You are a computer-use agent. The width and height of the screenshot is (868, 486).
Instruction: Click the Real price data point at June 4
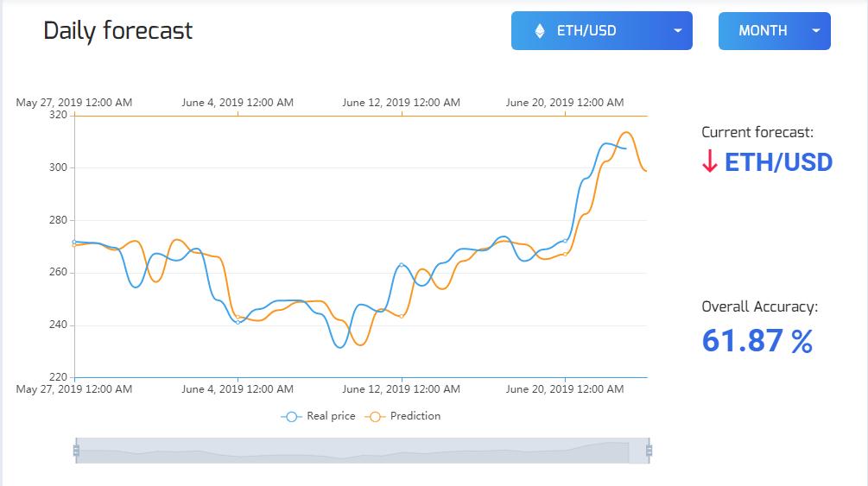point(238,322)
